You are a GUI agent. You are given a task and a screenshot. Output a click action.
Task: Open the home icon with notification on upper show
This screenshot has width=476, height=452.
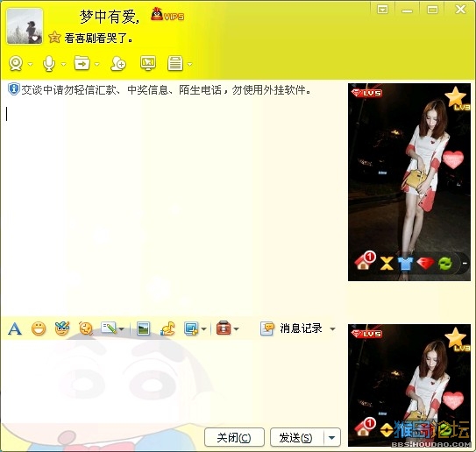[x=365, y=261]
